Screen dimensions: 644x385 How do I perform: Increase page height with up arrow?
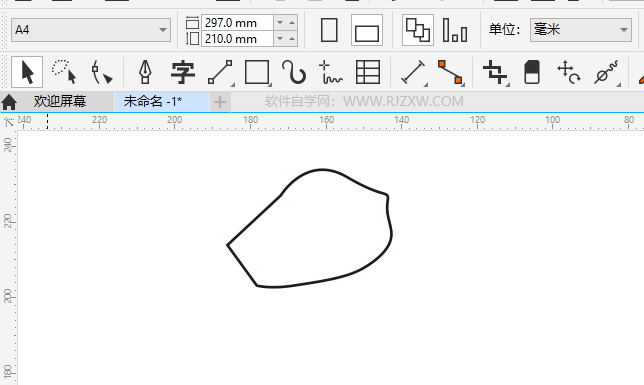292,39
